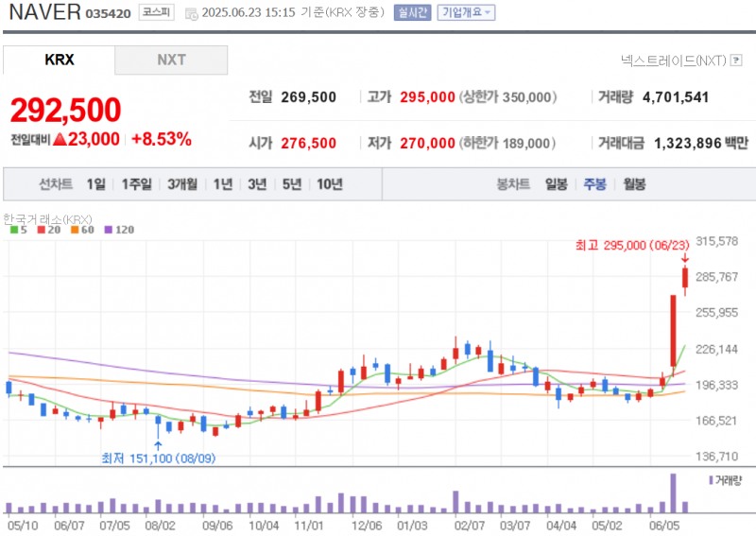Click the tallest volume bar near 06/05
This screenshot has width=756, height=536.
673,493
